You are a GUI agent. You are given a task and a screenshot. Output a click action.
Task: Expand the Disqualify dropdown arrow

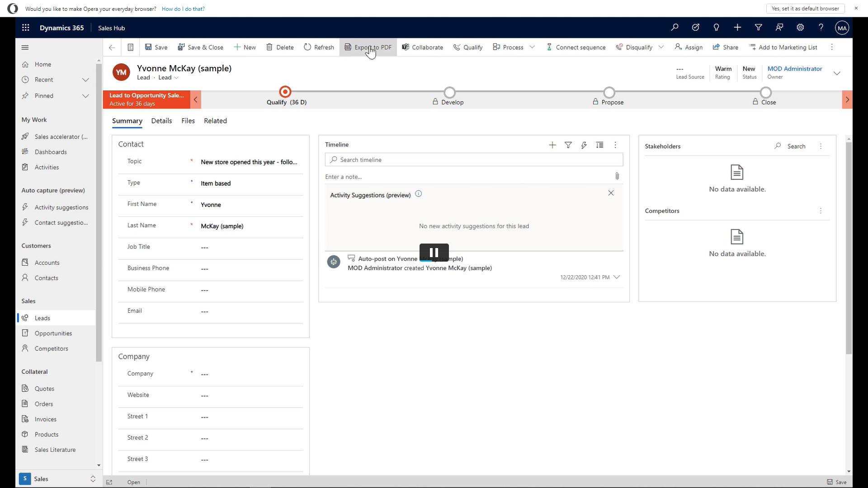661,47
